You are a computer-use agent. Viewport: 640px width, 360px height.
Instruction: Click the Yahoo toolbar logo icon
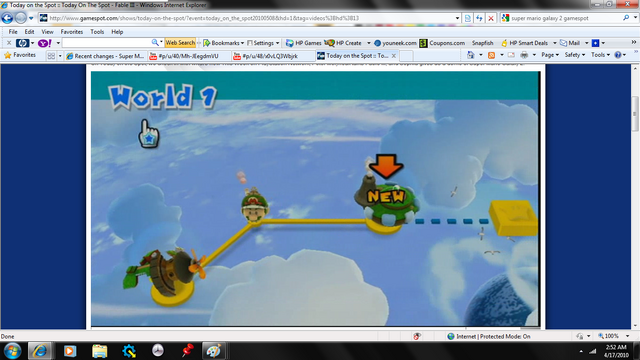44,43
